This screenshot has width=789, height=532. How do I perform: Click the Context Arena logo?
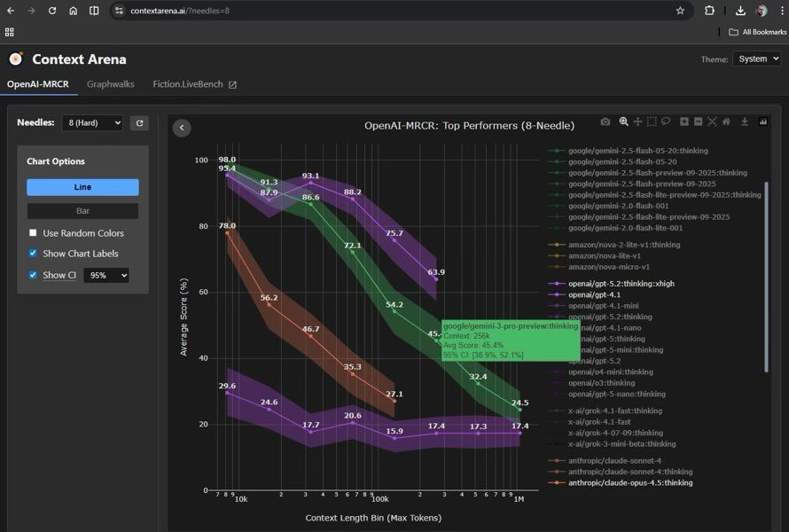(16, 59)
